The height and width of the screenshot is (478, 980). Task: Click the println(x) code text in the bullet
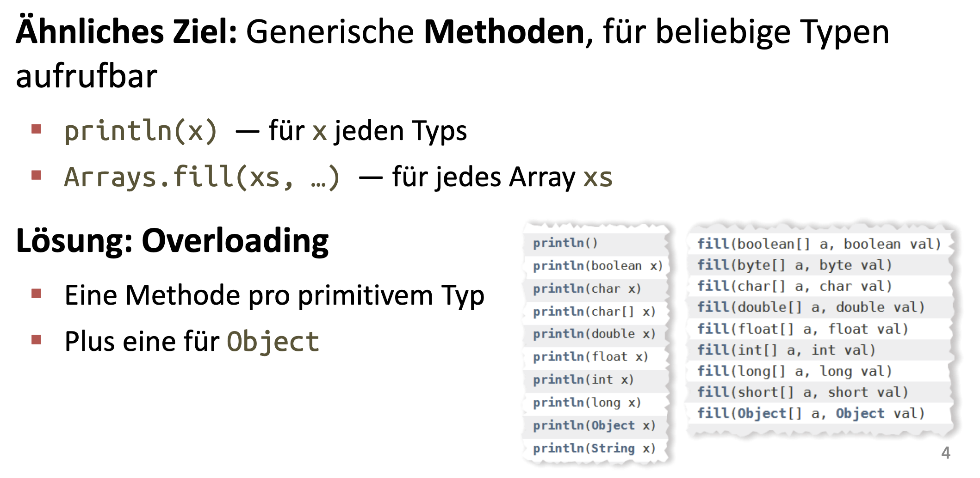click(141, 131)
